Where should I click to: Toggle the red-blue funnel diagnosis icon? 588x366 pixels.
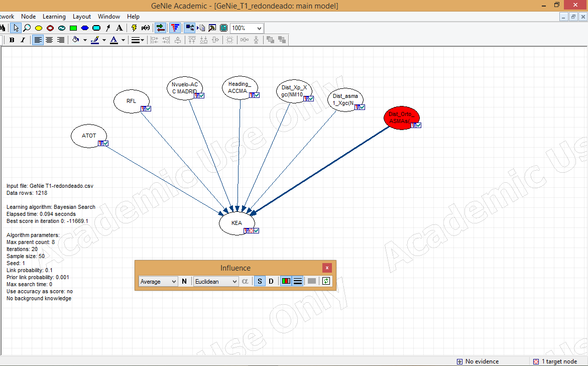175,28
